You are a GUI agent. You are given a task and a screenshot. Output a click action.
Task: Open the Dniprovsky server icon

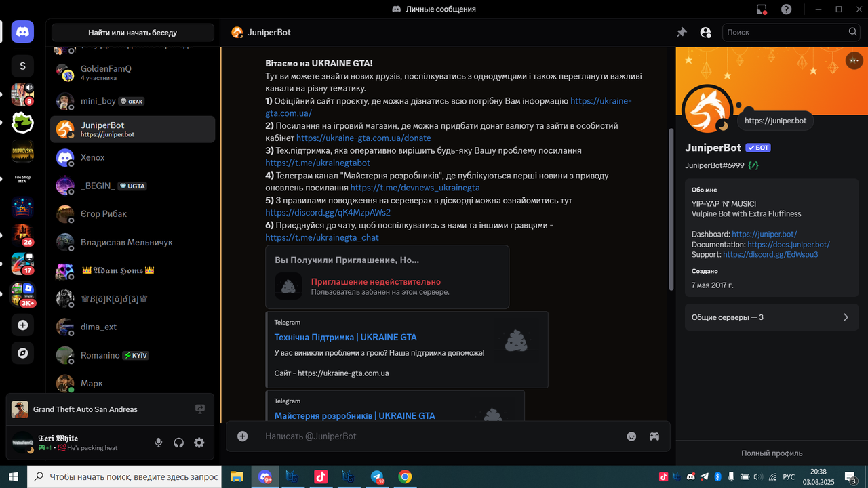click(22, 150)
